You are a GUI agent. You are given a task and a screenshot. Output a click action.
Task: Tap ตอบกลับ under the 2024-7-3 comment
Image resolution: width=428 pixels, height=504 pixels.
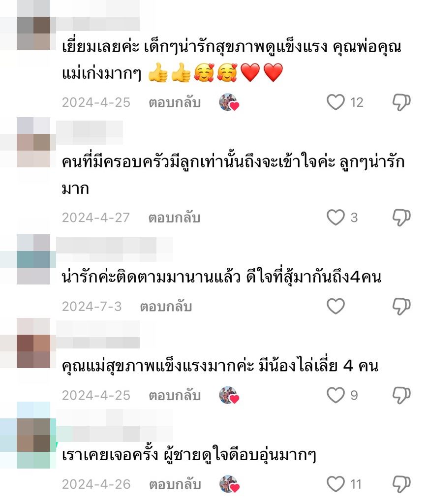(166, 306)
